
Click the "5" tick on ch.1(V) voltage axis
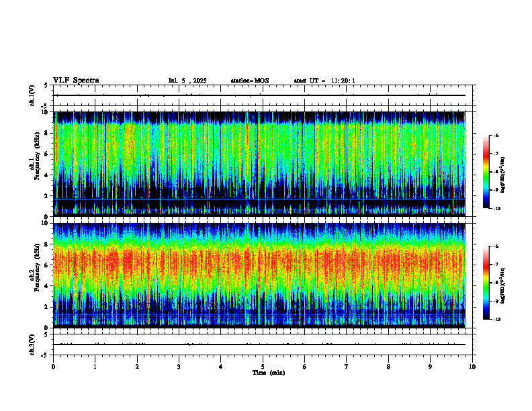(46, 85)
